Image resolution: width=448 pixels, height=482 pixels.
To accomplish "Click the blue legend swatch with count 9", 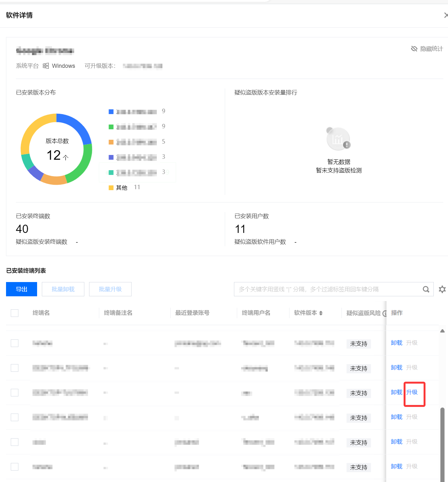I will click(x=111, y=112).
